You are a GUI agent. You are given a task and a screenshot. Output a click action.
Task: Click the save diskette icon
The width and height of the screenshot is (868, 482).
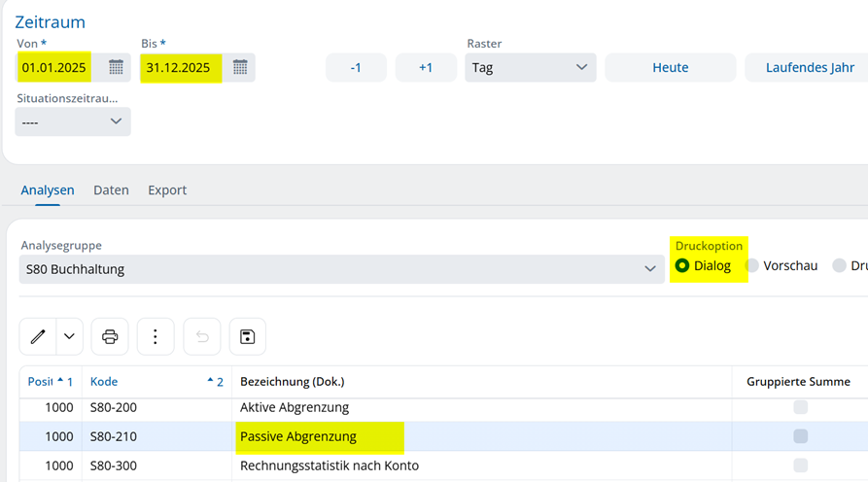point(248,337)
